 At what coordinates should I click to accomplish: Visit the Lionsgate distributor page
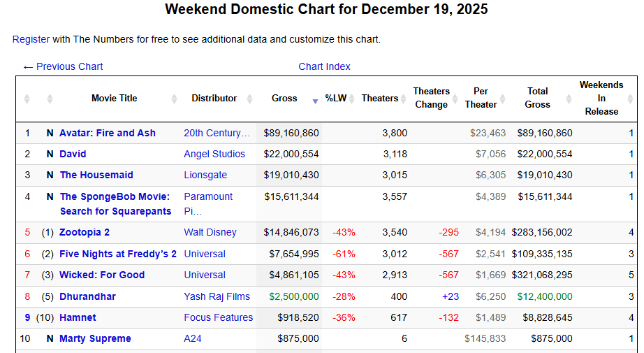pos(205,175)
